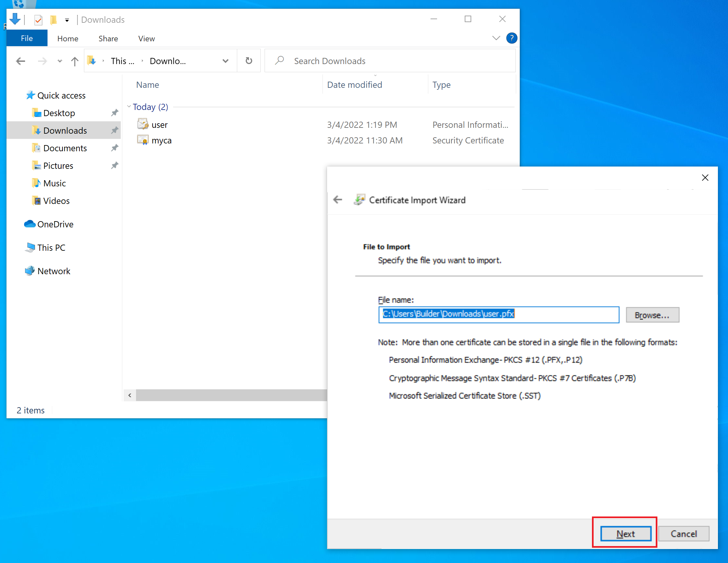
Task: Click the Search Downloads box
Action: click(390, 60)
